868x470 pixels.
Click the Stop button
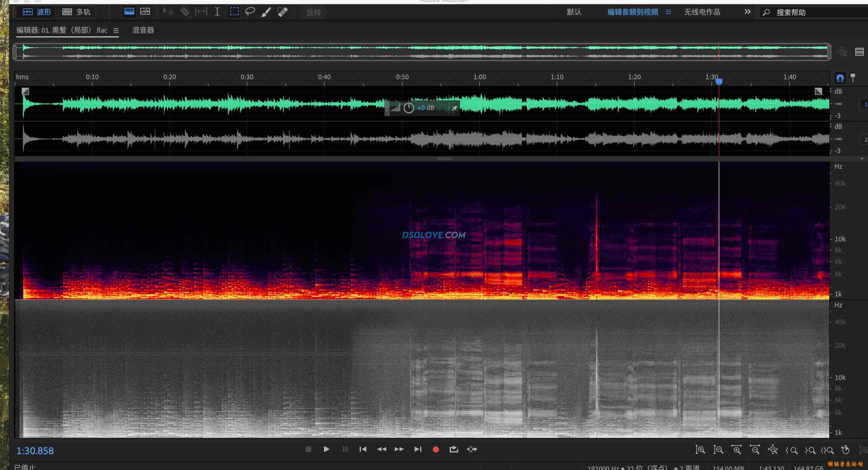click(308, 449)
